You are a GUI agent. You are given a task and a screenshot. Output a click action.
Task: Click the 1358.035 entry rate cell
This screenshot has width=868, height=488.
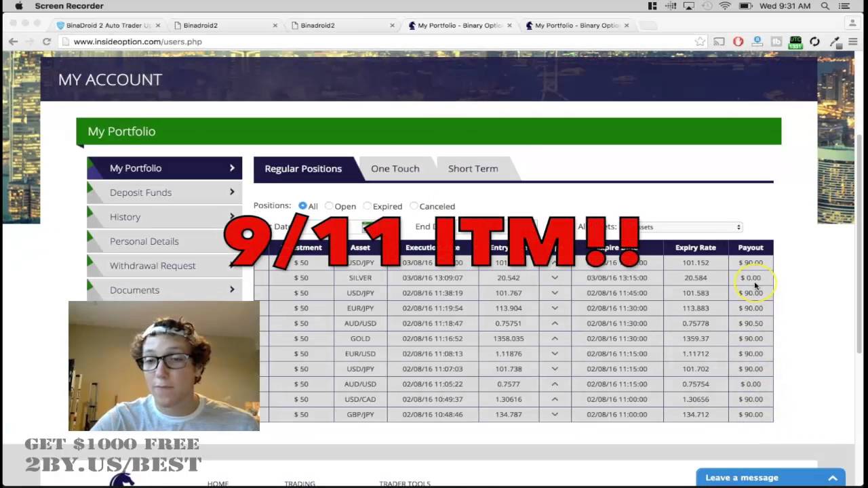point(510,339)
